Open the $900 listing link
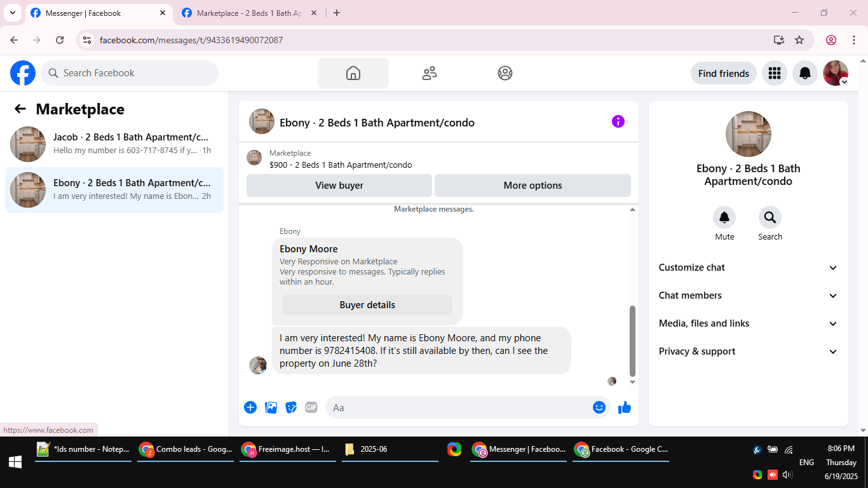The width and height of the screenshot is (868, 488). click(x=341, y=165)
